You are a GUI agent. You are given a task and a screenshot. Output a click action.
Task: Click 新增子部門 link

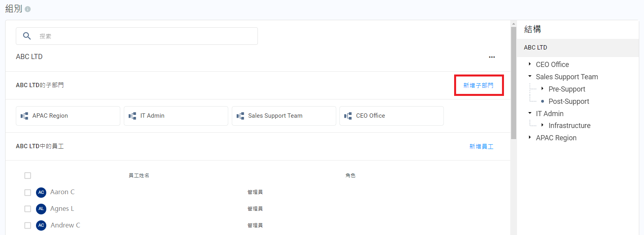click(x=478, y=85)
